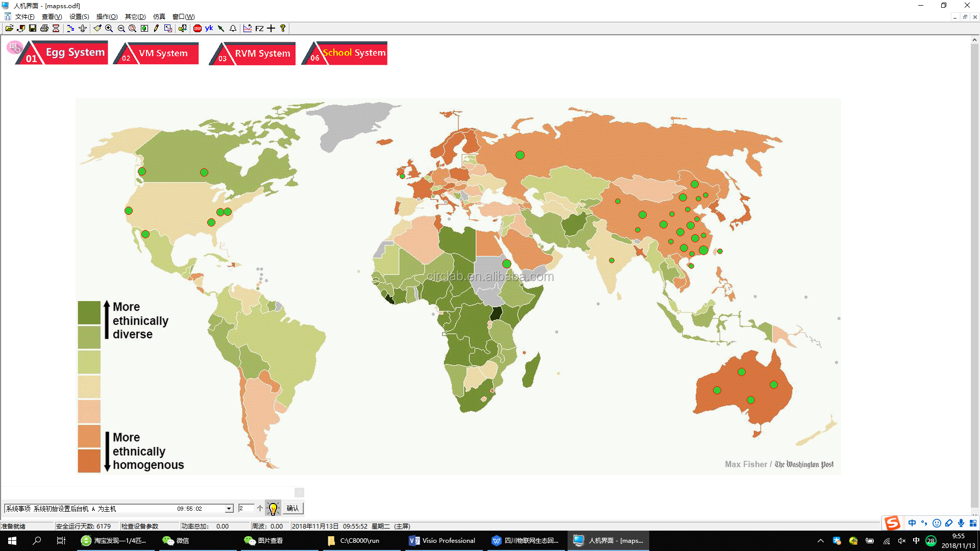Click the zoom in magnifier tool
This screenshot has height=551, width=980.
[109, 29]
